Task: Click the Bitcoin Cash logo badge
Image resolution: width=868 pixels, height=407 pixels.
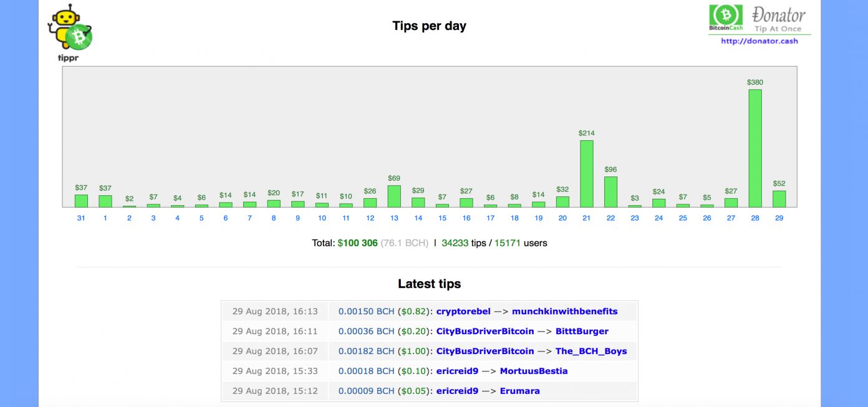Action: (x=726, y=17)
